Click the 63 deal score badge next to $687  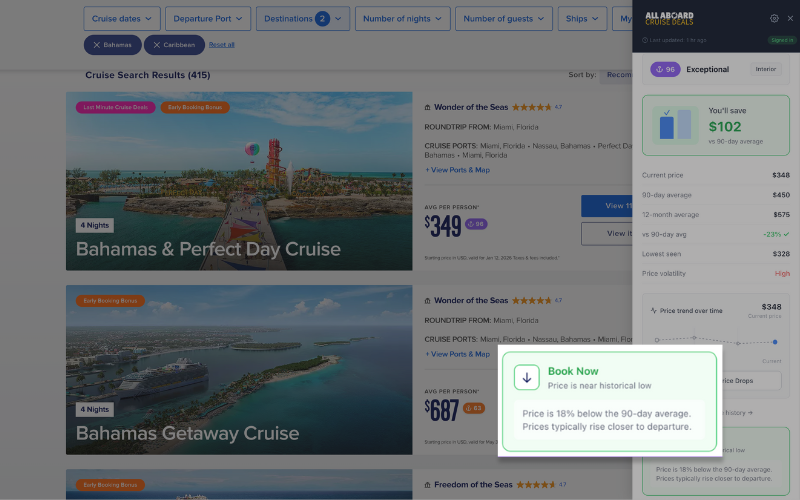coord(474,408)
